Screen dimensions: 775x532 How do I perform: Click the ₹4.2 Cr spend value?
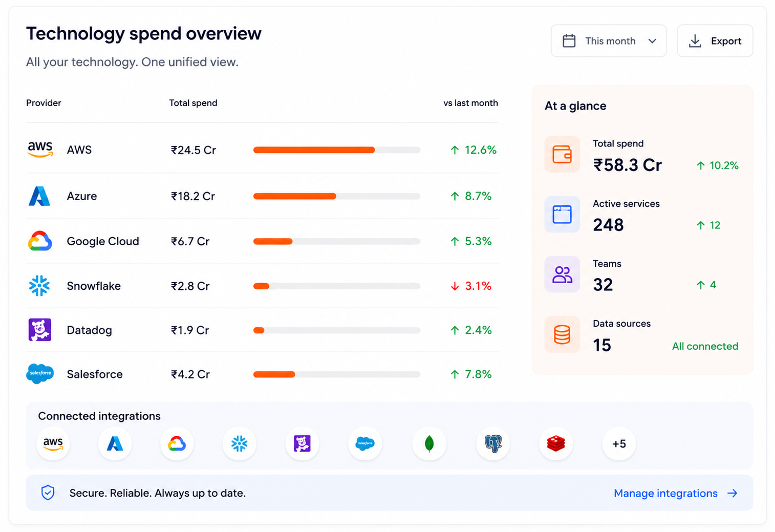190,374
